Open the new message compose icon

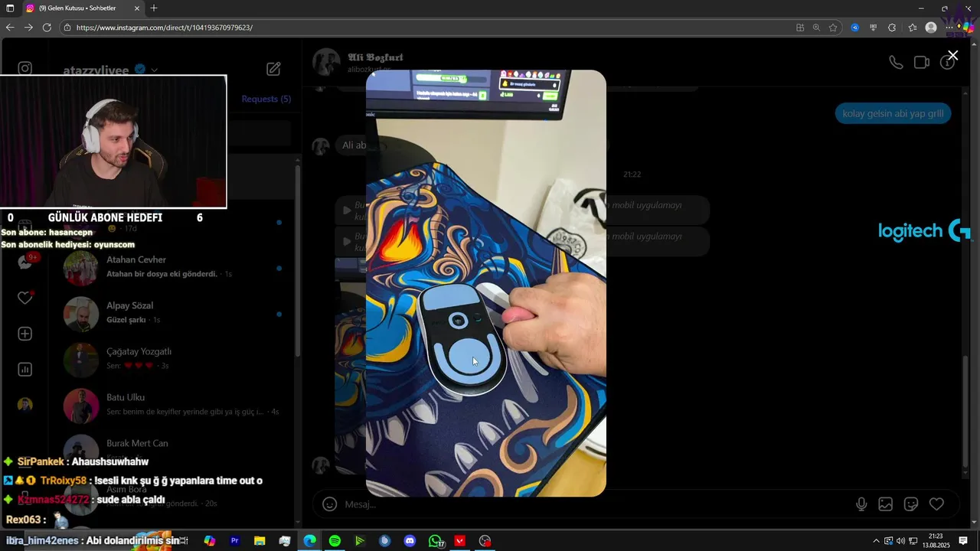coord(273,69)
